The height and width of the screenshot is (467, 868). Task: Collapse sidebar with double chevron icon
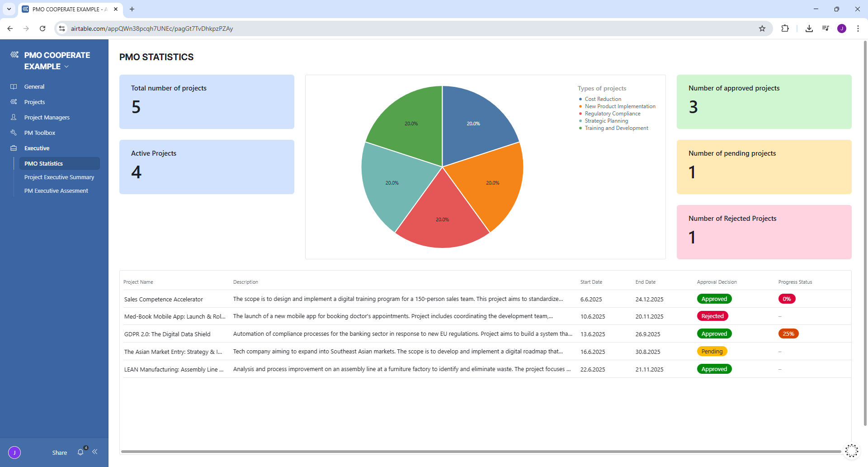(x=95, y=452)
